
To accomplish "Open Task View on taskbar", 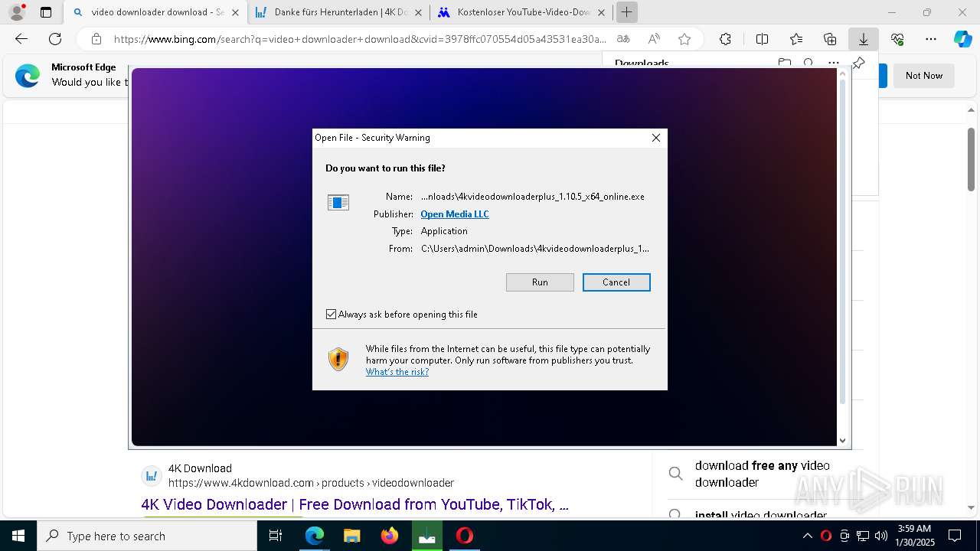I will 276,536.
